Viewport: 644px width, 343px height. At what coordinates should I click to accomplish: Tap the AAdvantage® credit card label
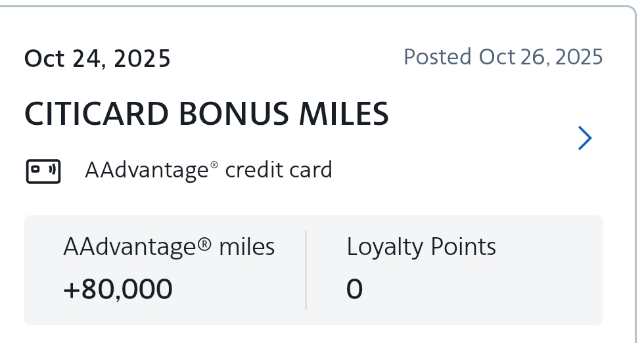click(x=208, y=170)
